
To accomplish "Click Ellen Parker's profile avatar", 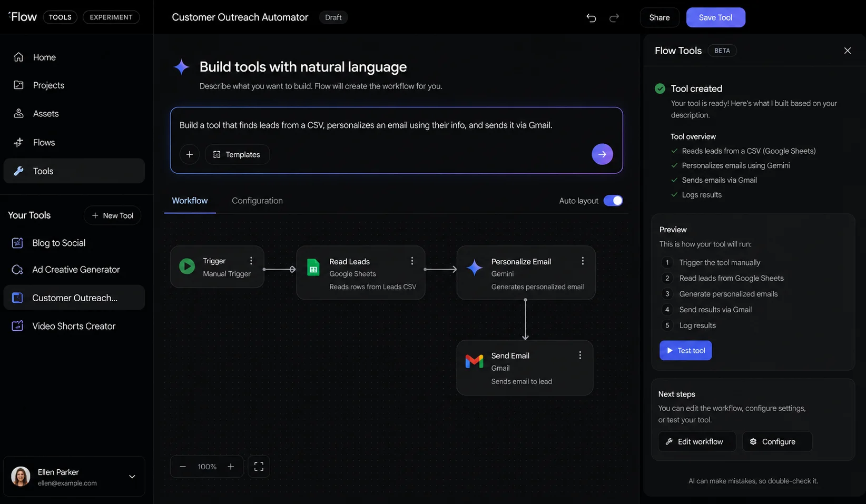I will (x=21, y=477).
